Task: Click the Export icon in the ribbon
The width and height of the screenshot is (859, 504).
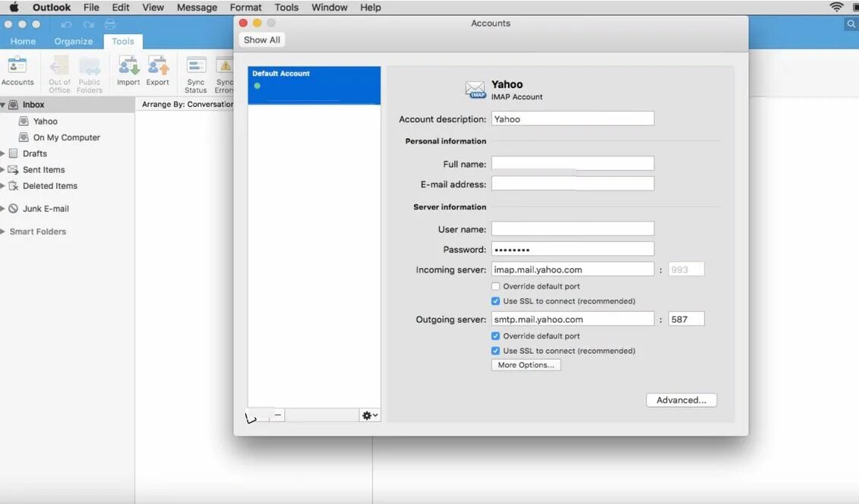Action: pos(158,71)
